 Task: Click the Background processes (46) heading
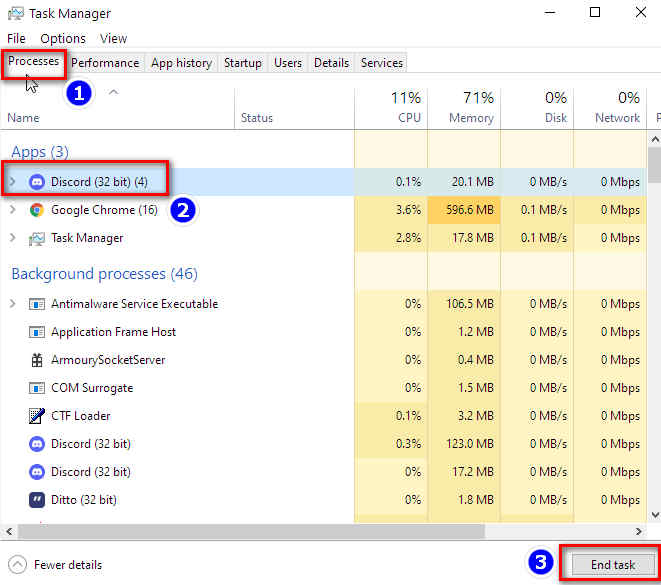click(x=105, y=274)
